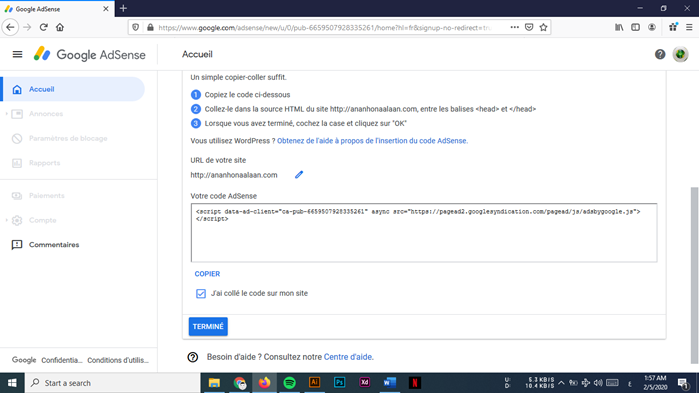Open Firefox account icon
Image resolution: width=699 pixels, height=393 pixels.
pyautogui.click(x=652, y=27)
